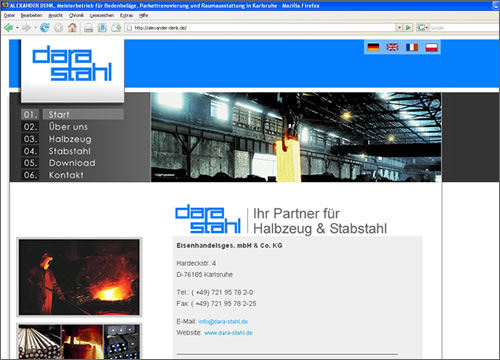Click the steelworker furnace photo thumbnail

pos(79,277)
